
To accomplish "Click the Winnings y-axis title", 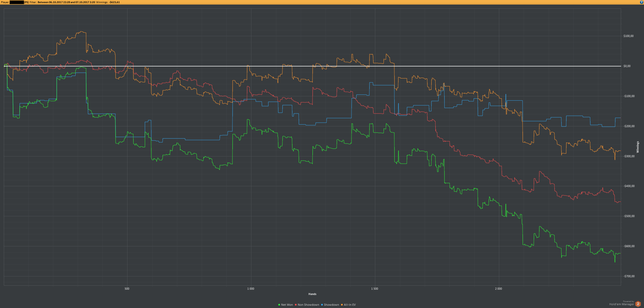I will point(638,147).
